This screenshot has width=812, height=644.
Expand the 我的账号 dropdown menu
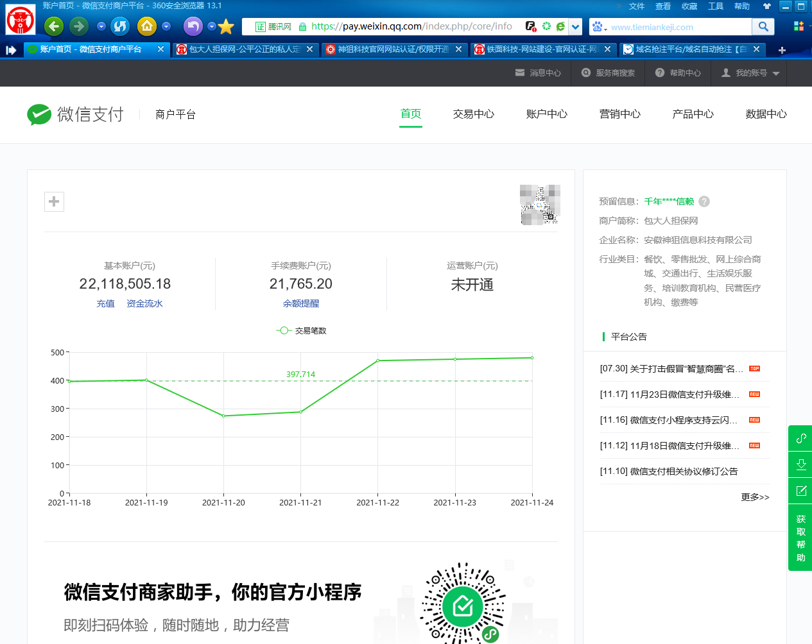(x=750, y=73)
